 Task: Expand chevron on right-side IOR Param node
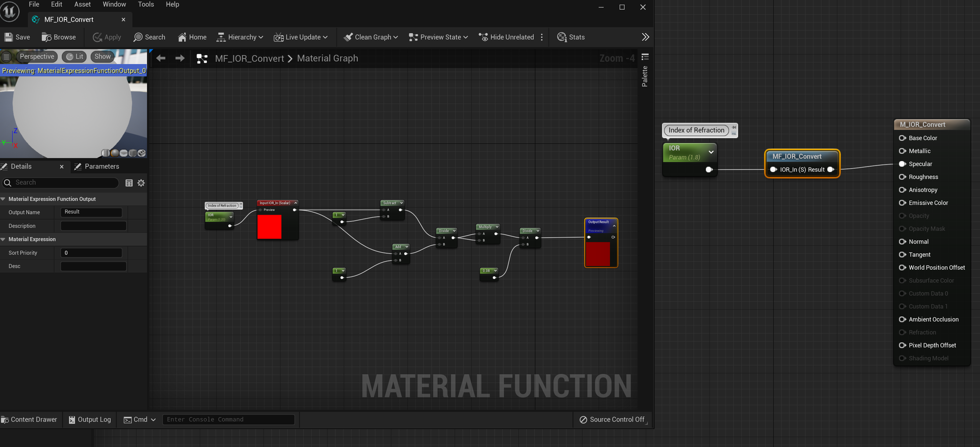click(711, 152)
